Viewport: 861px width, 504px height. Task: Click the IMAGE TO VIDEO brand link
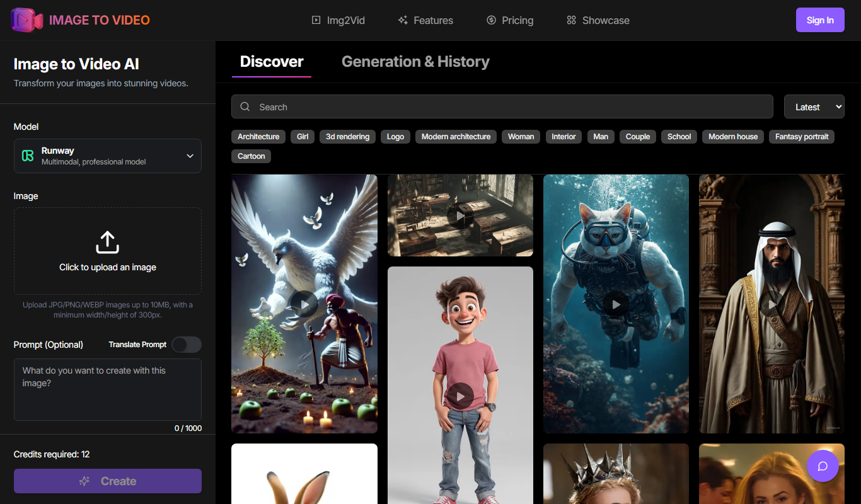pos(100,20)
